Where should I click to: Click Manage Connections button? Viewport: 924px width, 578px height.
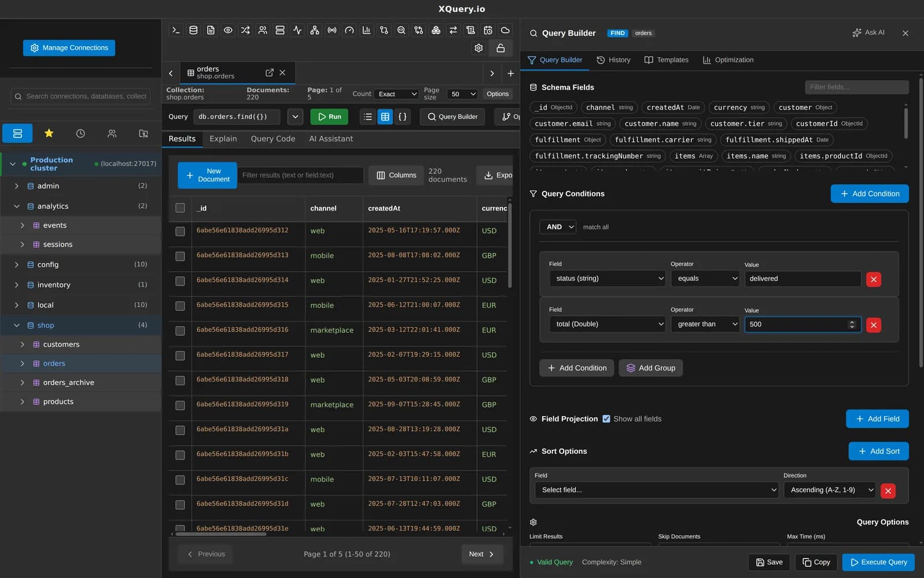pos(69,48)
